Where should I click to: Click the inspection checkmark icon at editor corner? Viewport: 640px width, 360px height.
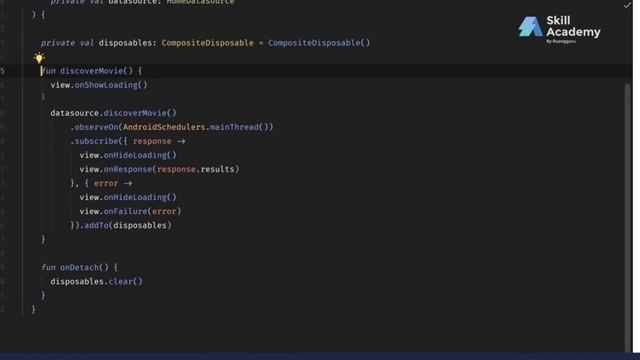pyautogui.click(x=627, y=5)
